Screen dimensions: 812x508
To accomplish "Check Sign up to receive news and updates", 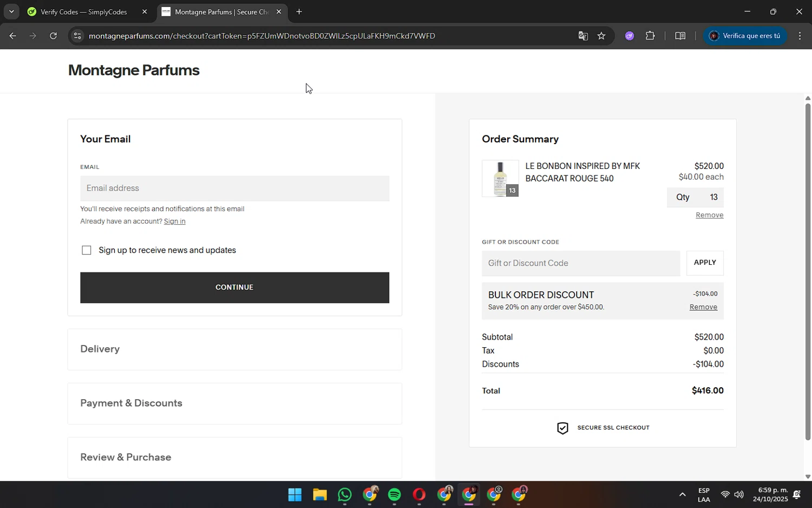I will [86, 250].
